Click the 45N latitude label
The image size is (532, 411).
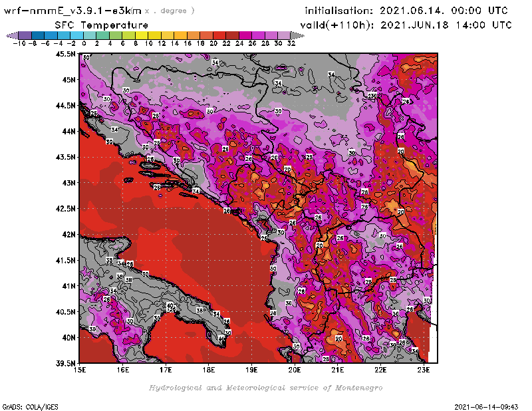[68, 80]
